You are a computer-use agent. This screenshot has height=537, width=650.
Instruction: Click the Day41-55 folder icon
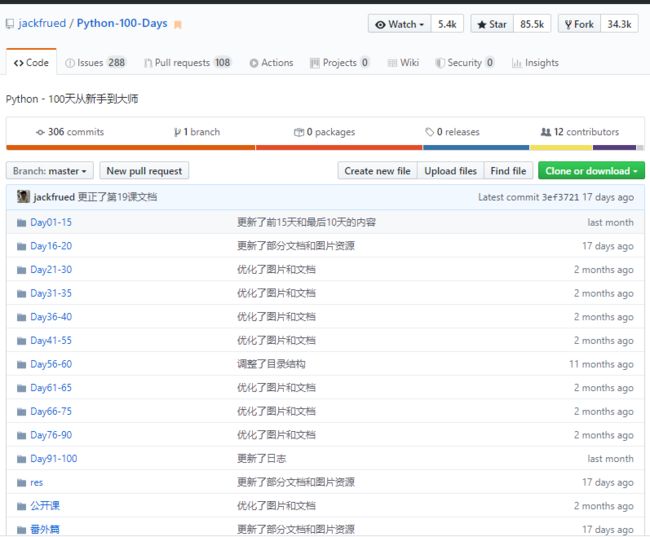tap(22, 341)
